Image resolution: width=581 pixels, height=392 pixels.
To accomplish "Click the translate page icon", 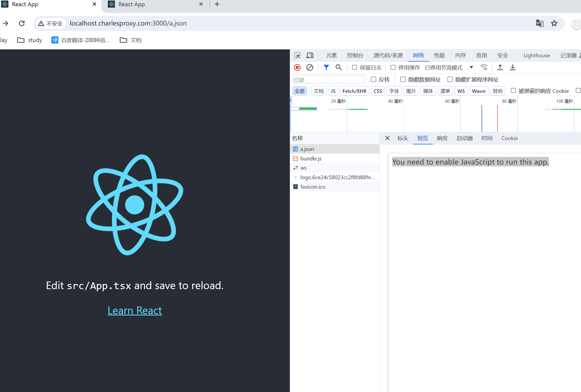I will coord(540,23).
